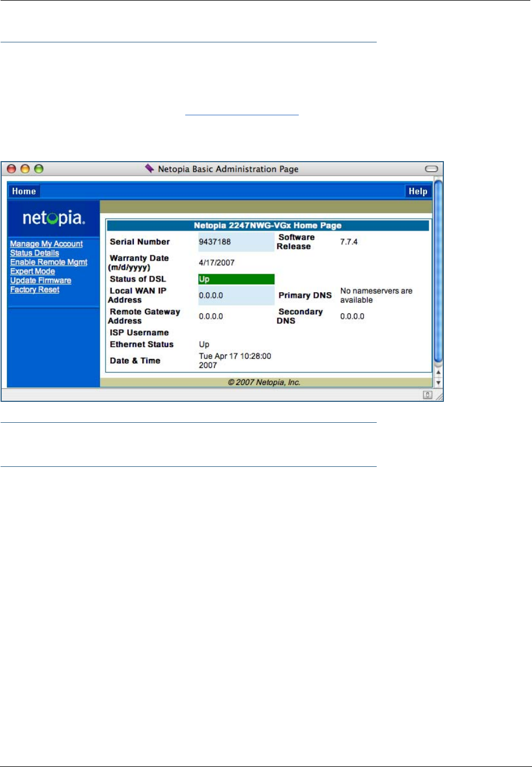Click the 2007 Netopia copyright footer

pyautogui.click(x=264, y=383)
